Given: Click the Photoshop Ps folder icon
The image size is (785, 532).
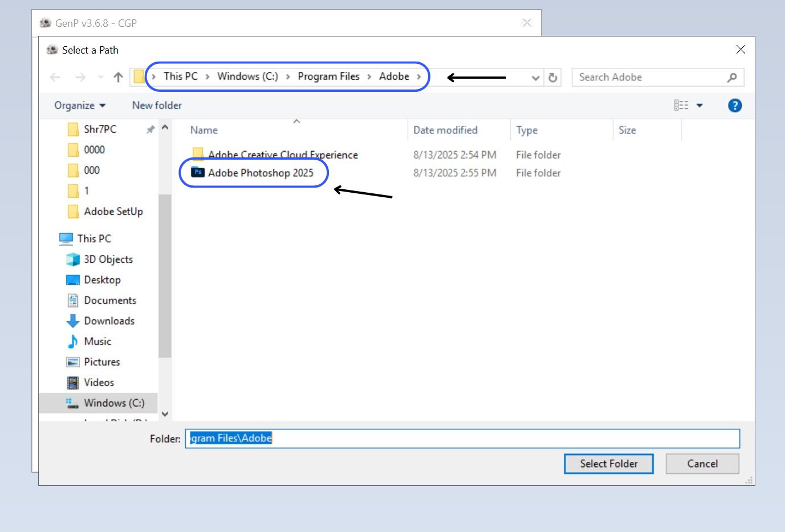Looking at the screenshot, I should click(x=198, y=172).
